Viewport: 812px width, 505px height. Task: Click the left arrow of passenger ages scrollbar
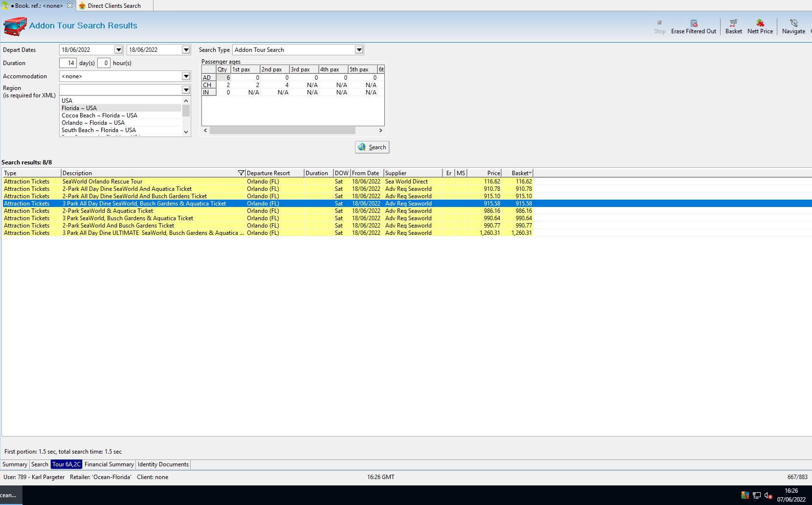pyautogui.click(x=205, y=131)
